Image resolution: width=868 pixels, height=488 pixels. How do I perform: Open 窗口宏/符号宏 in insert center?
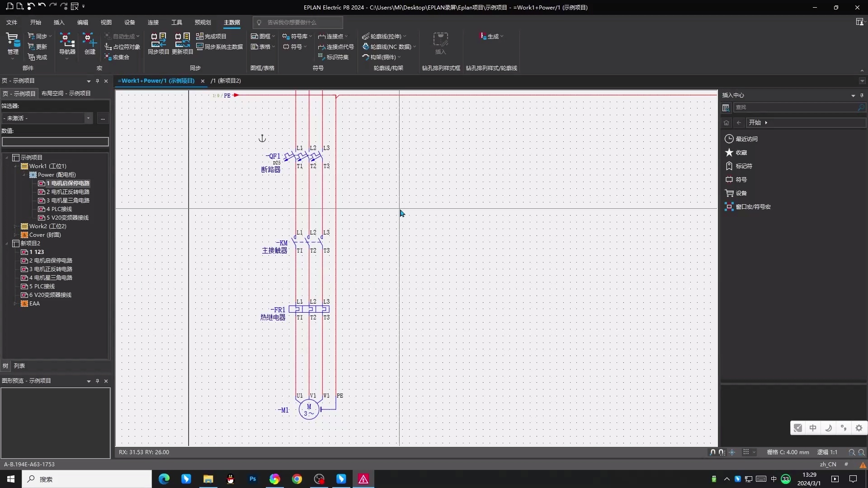pos(753,207)
